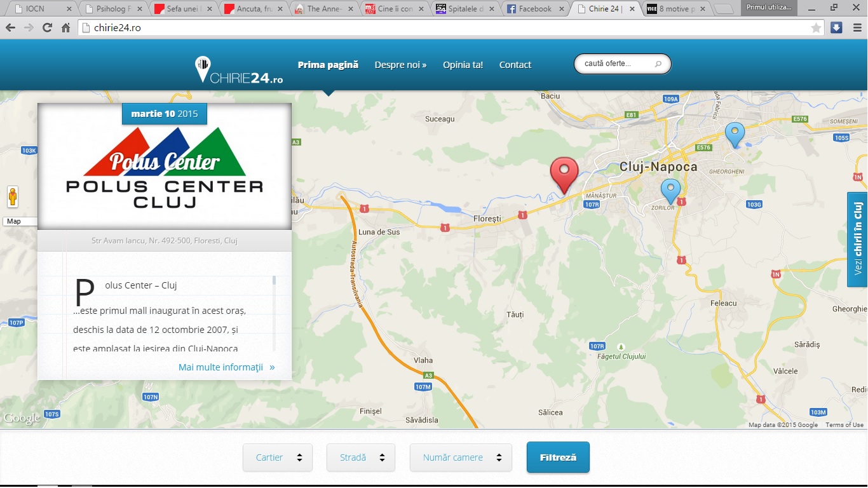Switch to the Cine îi con tab

point(394,9)
